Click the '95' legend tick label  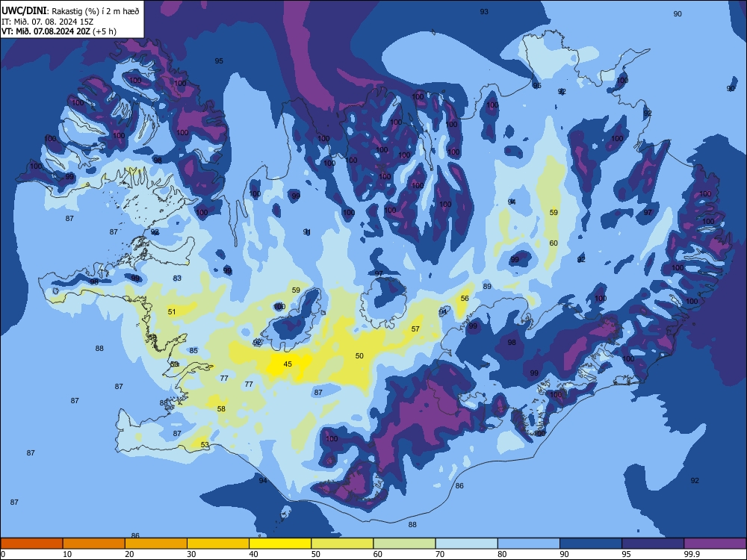pos(627,554)
